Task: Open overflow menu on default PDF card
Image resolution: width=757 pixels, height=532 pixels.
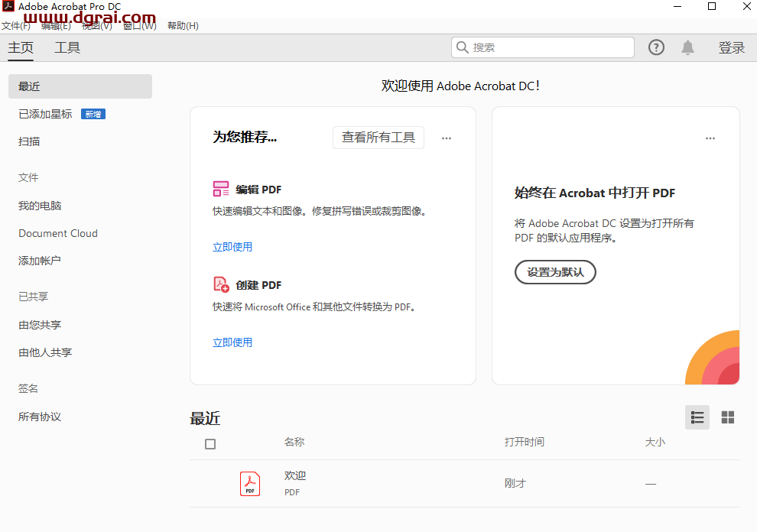Action: 710,138
